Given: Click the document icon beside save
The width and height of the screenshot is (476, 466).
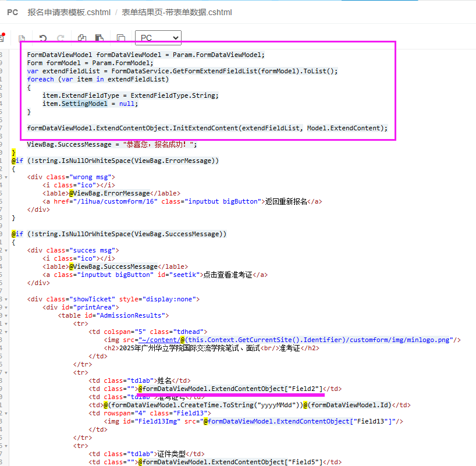Looking at the screenshot, I should [x=22, y=38].
